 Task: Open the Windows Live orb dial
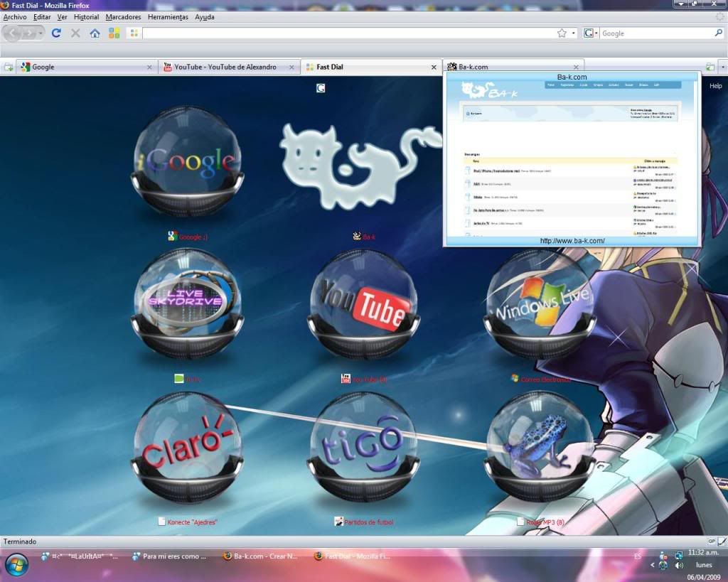[x=540, y=304]
